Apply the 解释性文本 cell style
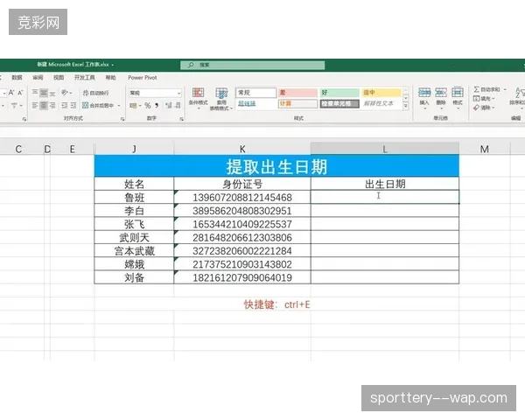This screenshot has width=525, height=420. [x=381, y=104]
